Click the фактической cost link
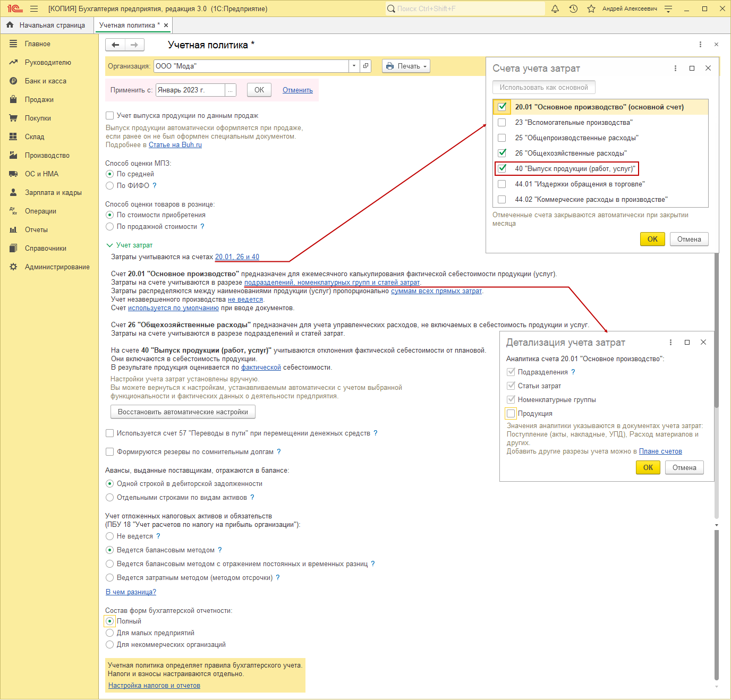The width and height of the screenshot is (731, 700). pos(261,367)
